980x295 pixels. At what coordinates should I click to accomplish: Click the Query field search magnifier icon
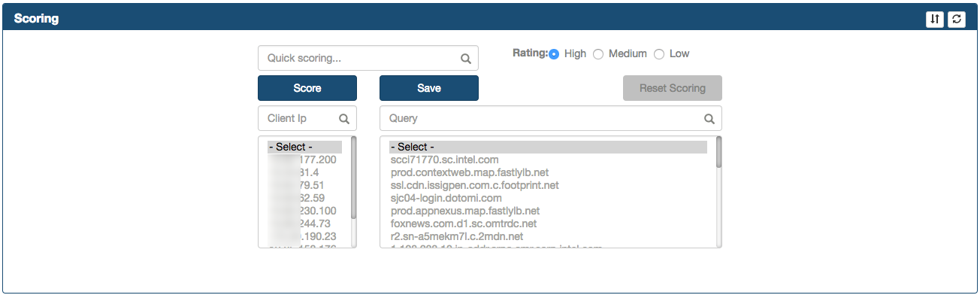709,119
